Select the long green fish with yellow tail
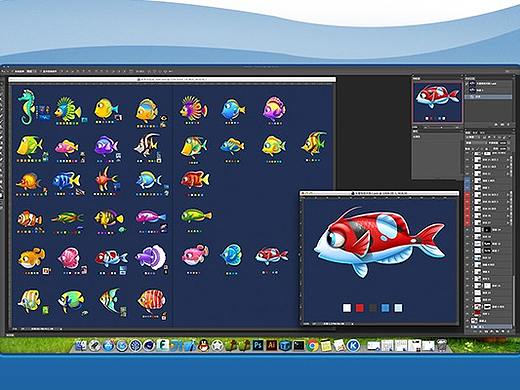 click(196, 216)
